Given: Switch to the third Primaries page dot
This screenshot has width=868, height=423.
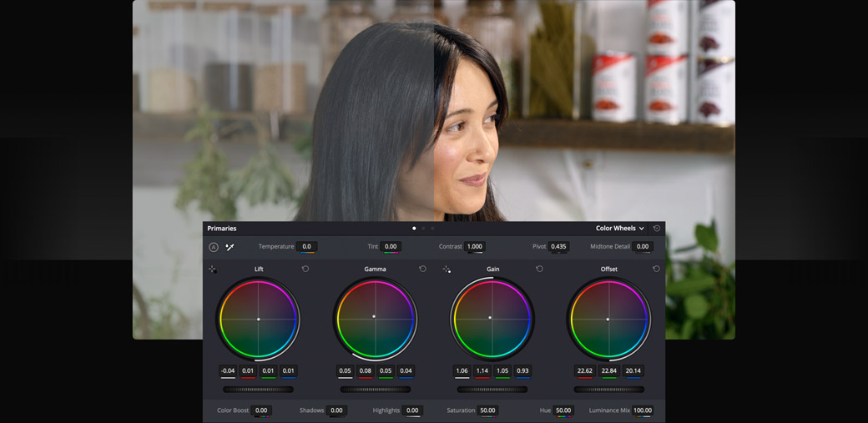Looking at the screenshot, I should click(x=432, y=229).
